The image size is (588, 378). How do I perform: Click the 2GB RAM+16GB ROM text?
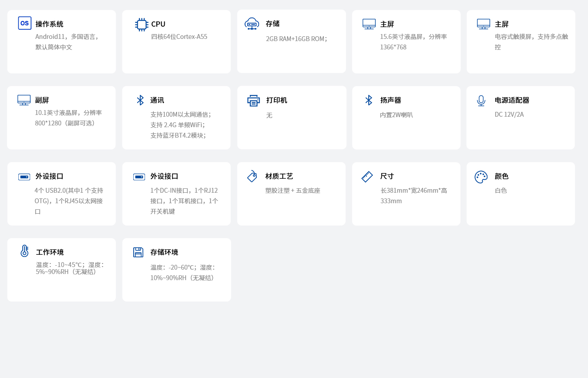[x=296, y=39]
